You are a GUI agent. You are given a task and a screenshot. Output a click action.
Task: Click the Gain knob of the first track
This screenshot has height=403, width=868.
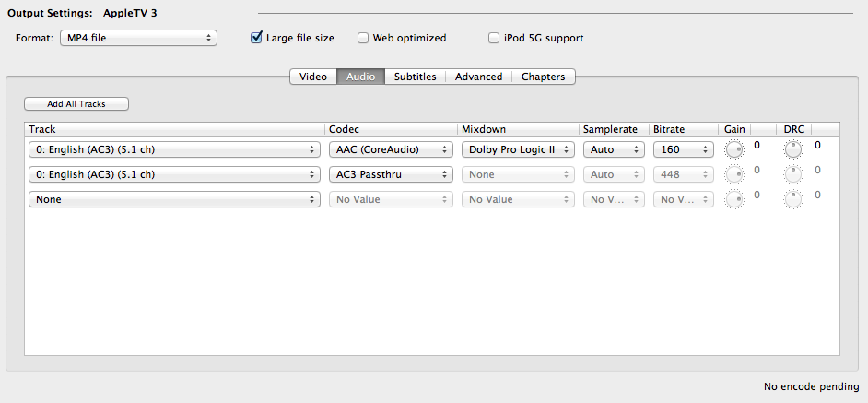[734, 149]
